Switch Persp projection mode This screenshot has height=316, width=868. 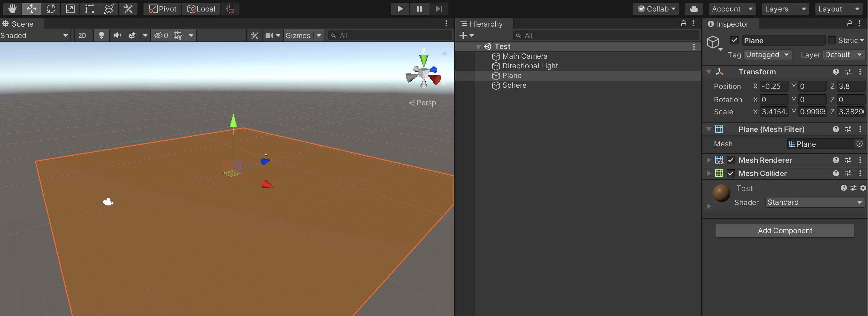[422, 103]
